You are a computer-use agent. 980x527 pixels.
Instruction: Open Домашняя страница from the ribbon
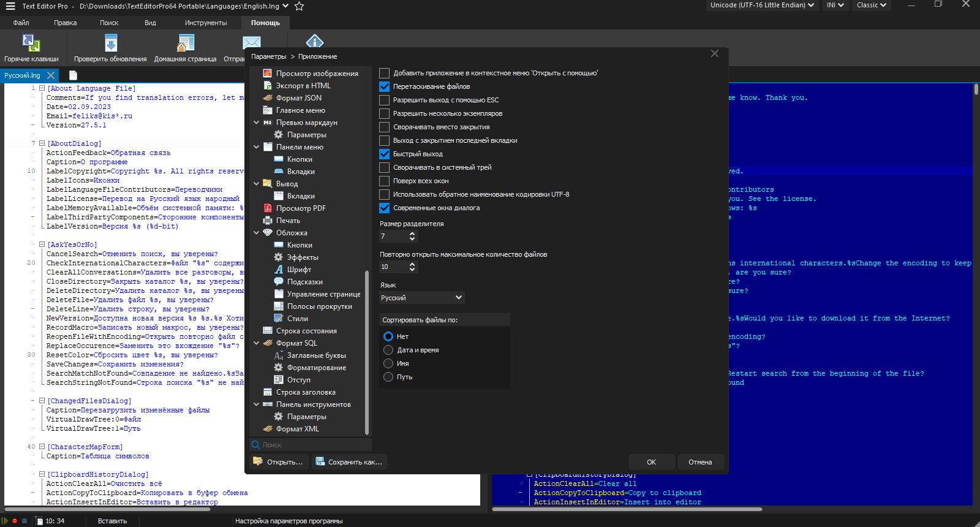tap(185, 43)
